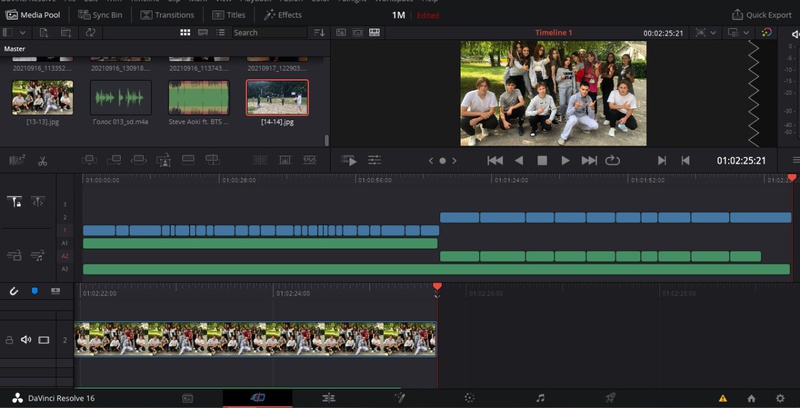Click the Quick Export button
This screenshot has width=800, height=408.
click(762, 15)
